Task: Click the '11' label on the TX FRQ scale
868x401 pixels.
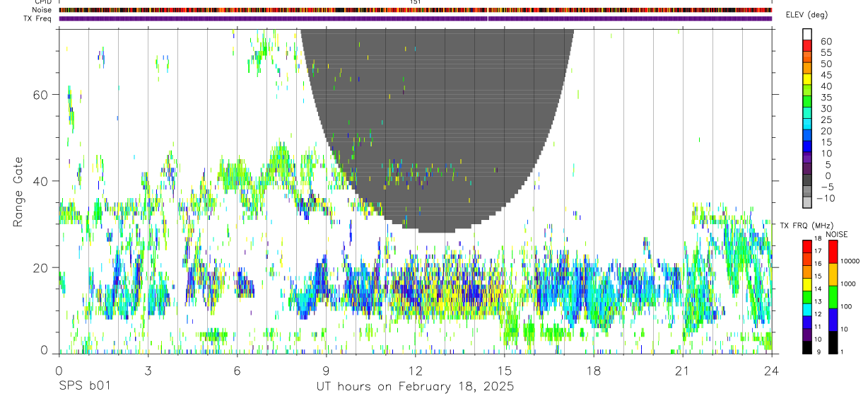Action: 818,327
